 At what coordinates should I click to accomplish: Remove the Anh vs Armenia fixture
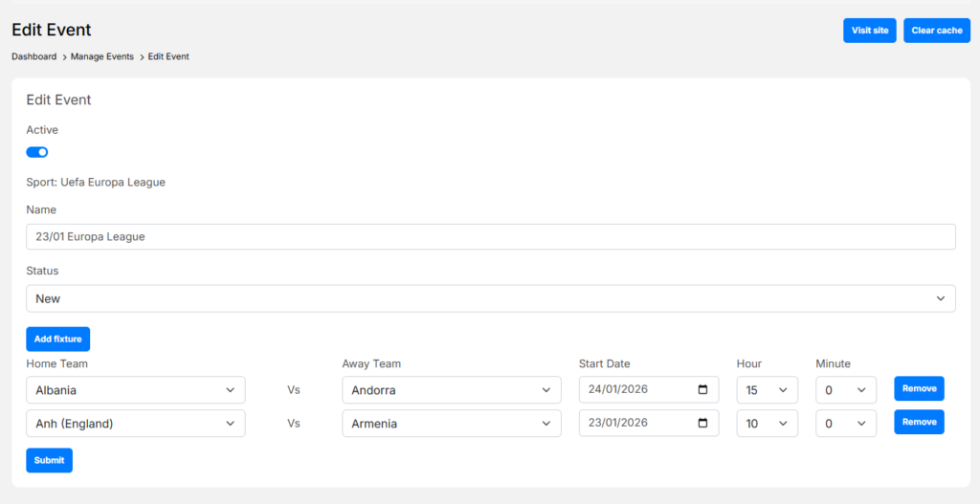tap(919, 422)
